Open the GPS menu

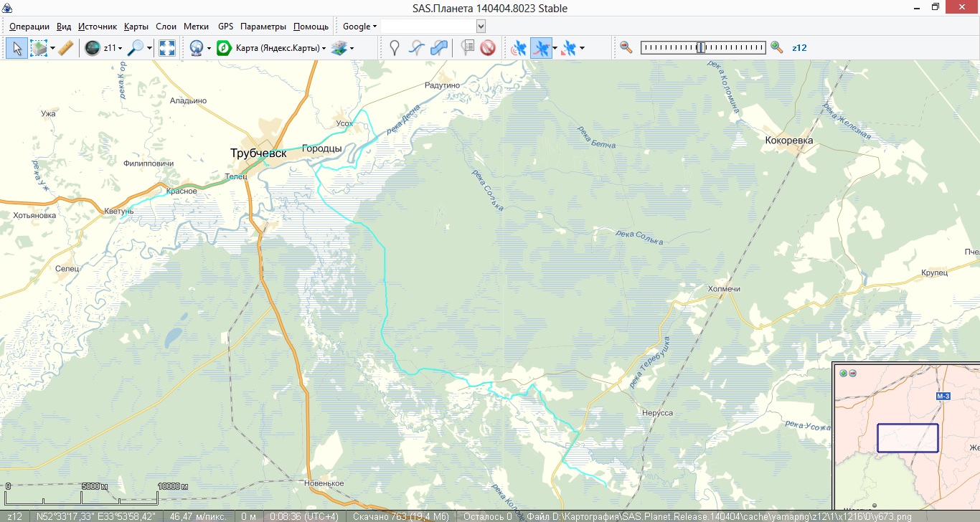[225, 27]
